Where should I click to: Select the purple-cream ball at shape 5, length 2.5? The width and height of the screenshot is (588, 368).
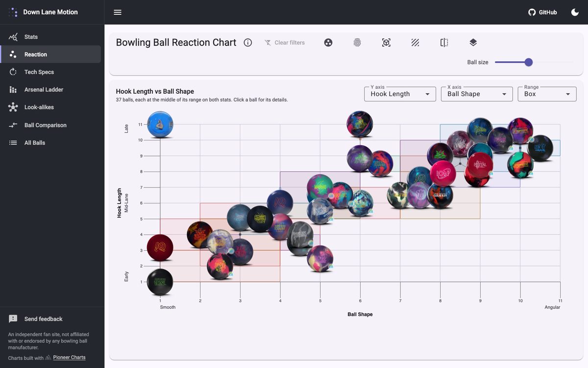[x=320, y=259]
